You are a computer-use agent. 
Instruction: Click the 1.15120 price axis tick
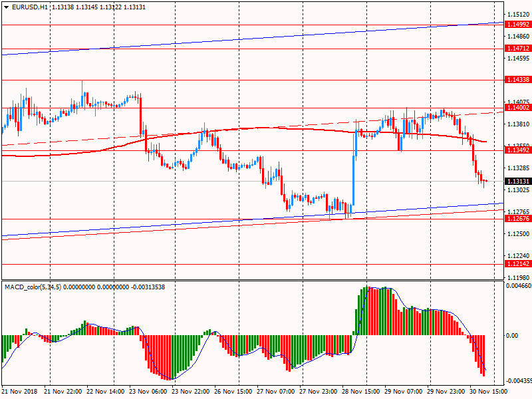tap(518, 14)
